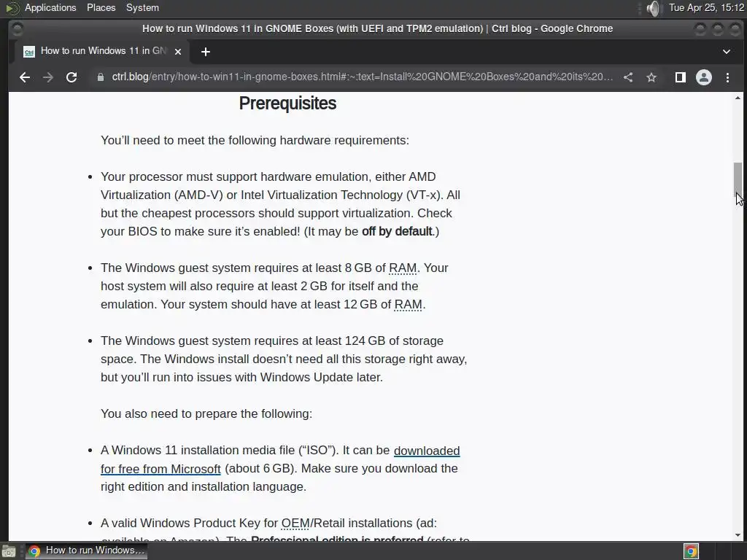The height and width of the screenshot is (560, 747).
Task: Open Chrome side panel icon
Action: [681, 77]
